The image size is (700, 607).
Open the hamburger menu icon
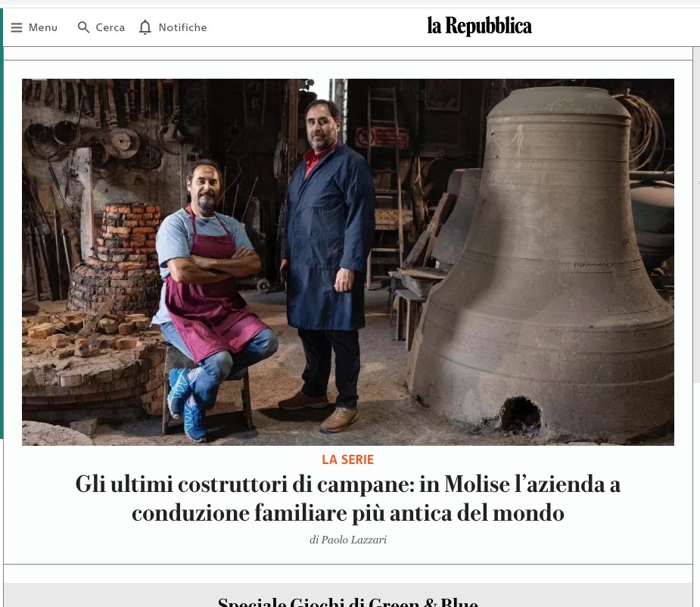(17, 28)
